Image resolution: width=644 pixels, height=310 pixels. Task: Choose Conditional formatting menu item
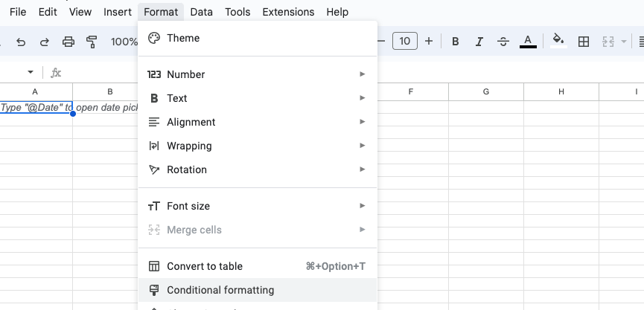[x=258, y=290]
